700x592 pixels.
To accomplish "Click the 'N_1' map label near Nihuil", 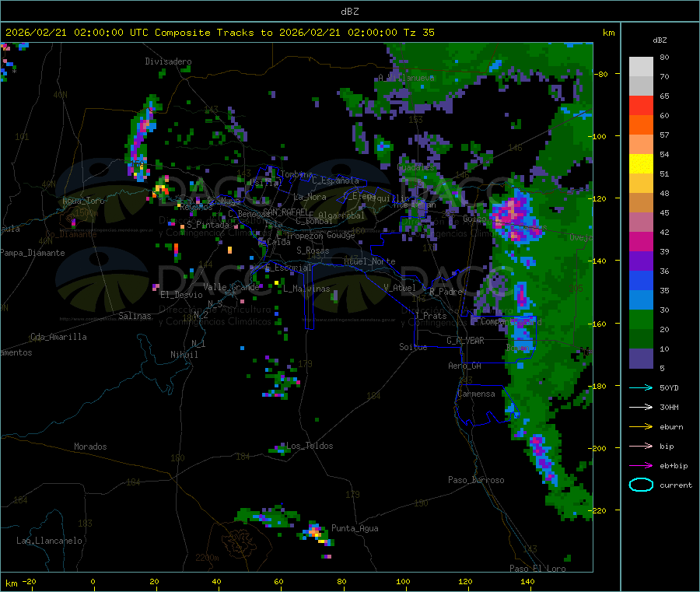I will pyautogui.click(x=198, y=344).
